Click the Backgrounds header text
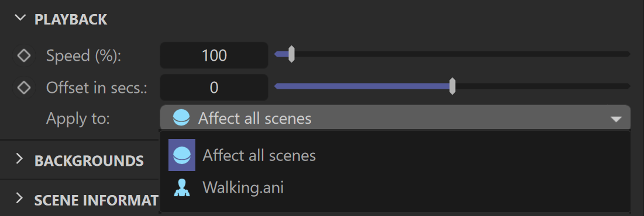This screenshot has width=644, height=216. [89, 161]
